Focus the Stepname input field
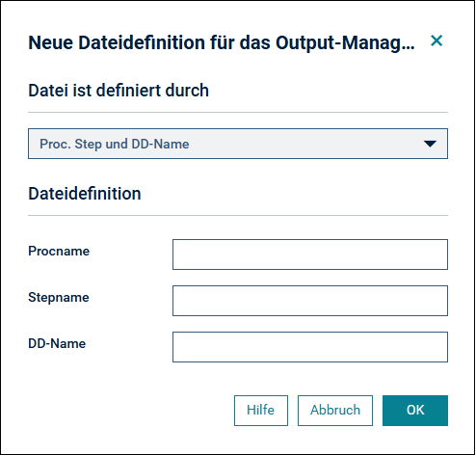Viewport: 476px width, 455px height. click(310, 301)
